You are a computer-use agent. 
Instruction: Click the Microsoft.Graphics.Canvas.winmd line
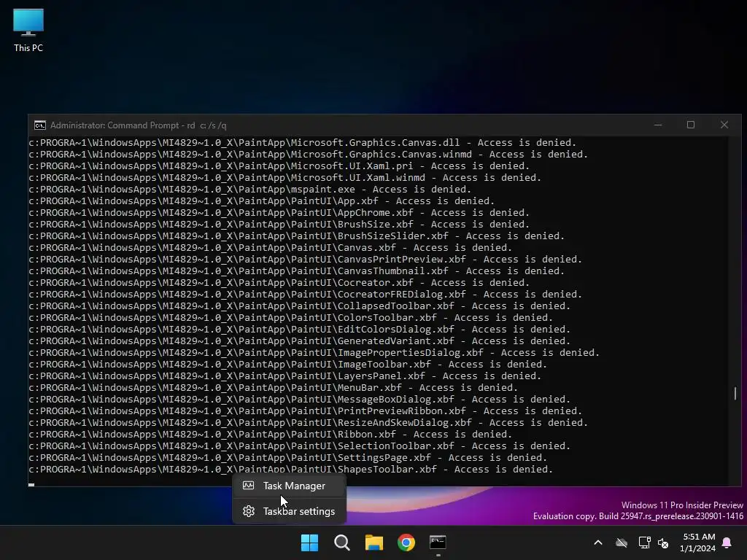click(309, 155)
